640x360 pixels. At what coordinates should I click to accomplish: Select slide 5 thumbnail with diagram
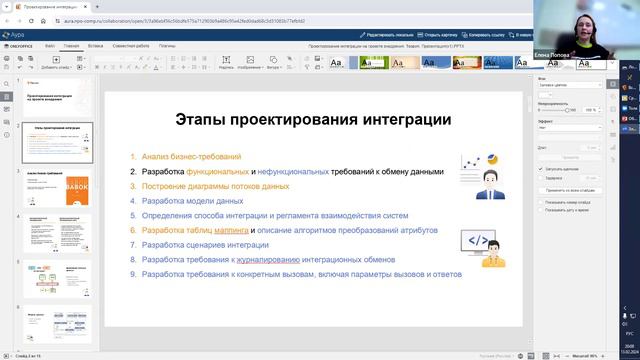58,279
